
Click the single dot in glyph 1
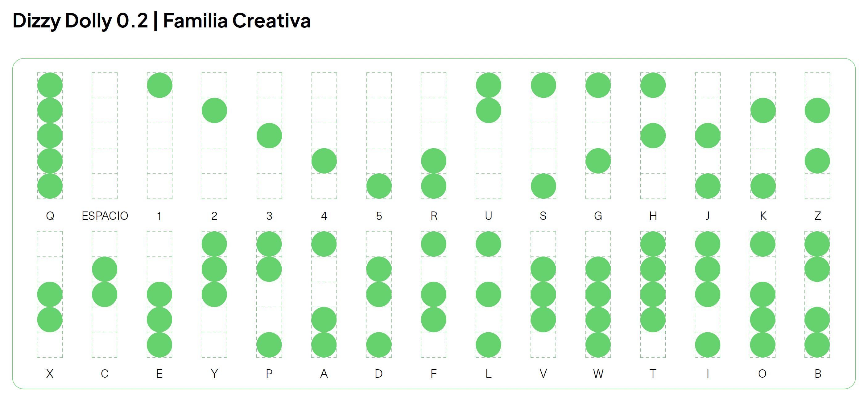point(159,85)
